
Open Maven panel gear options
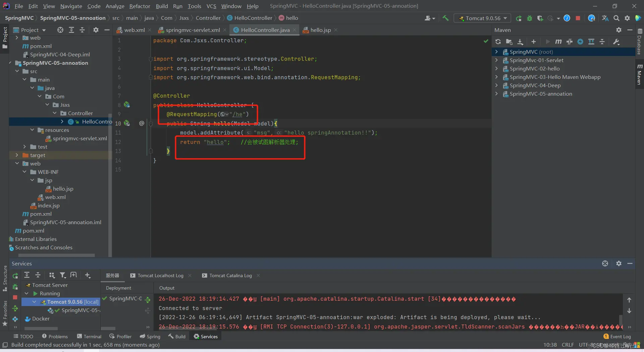[619, 30]
